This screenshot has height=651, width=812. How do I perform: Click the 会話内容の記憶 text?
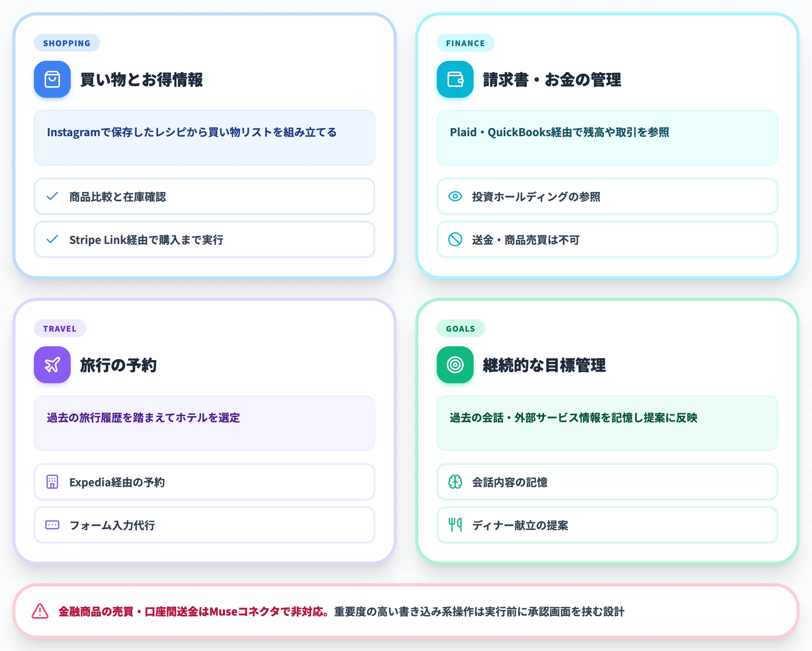point(510,482)
